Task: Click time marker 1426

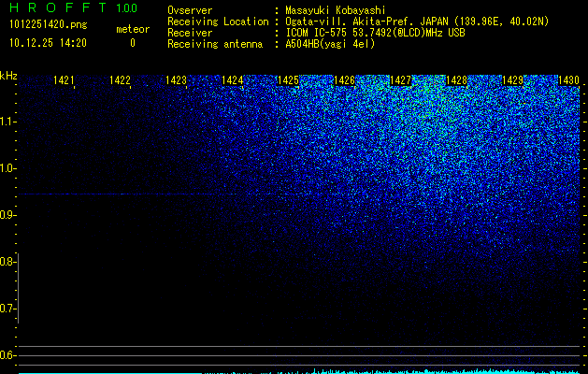Action: point(344,80)
